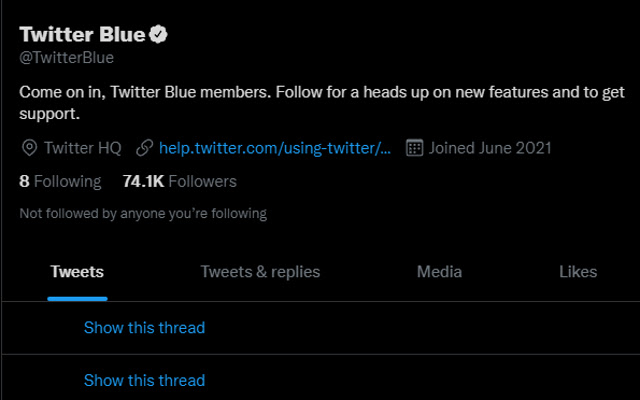Viewport: 640px width, 400px height.
Task: Click the blue active tab underline indicator
Action: (x=77, y=299)
